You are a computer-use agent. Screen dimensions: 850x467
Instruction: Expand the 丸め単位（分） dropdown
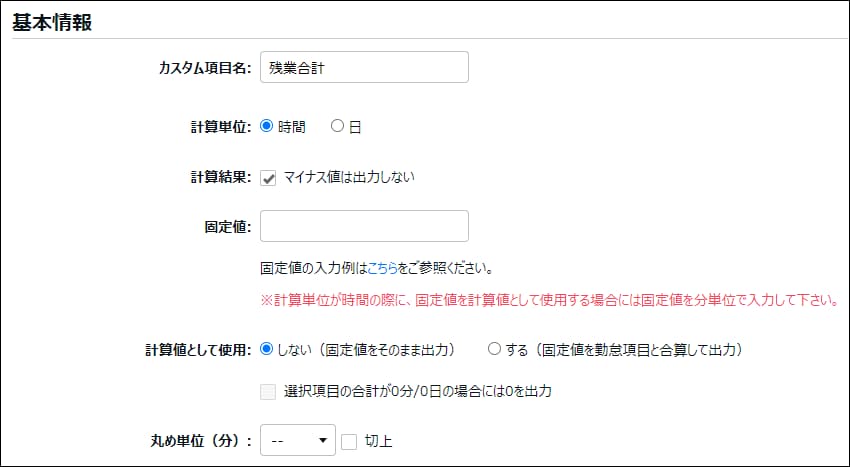(297, 440)
